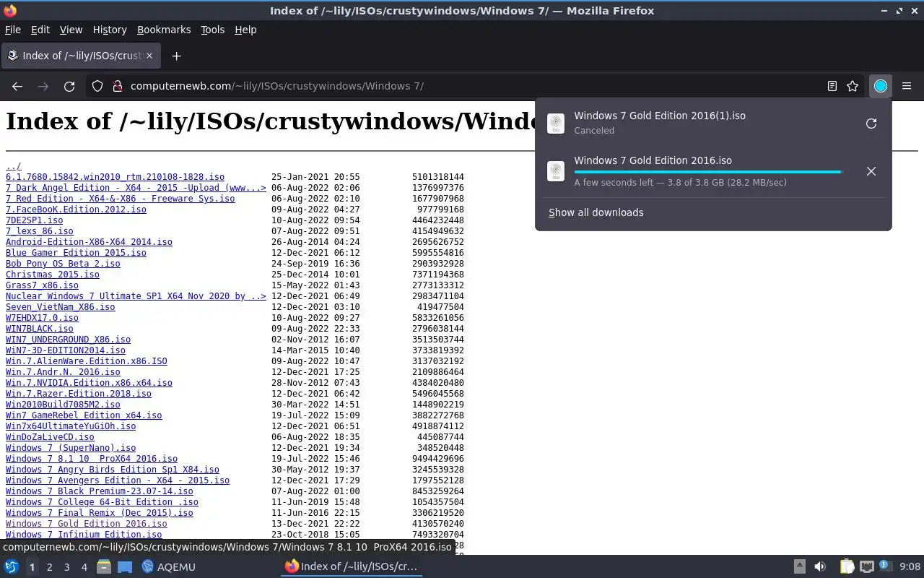Viewport: 924px width, 578px height.
Task: Click the ISO file icon of canceled download
Action: [x=556, y=124]
